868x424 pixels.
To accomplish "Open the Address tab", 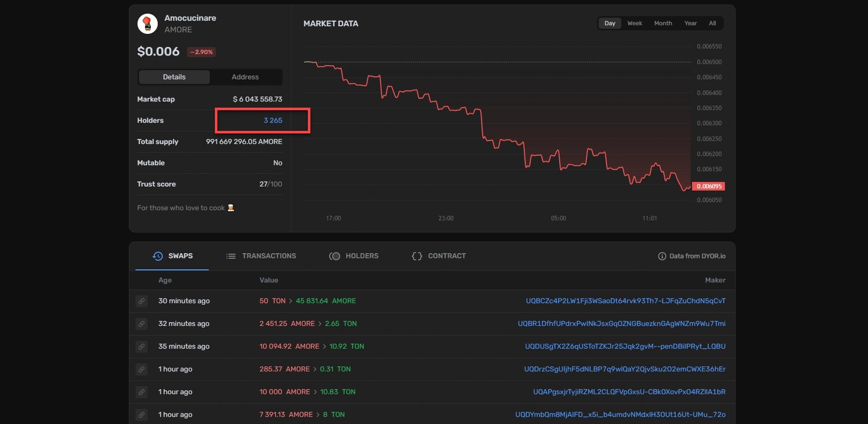I will coord(245,77).
